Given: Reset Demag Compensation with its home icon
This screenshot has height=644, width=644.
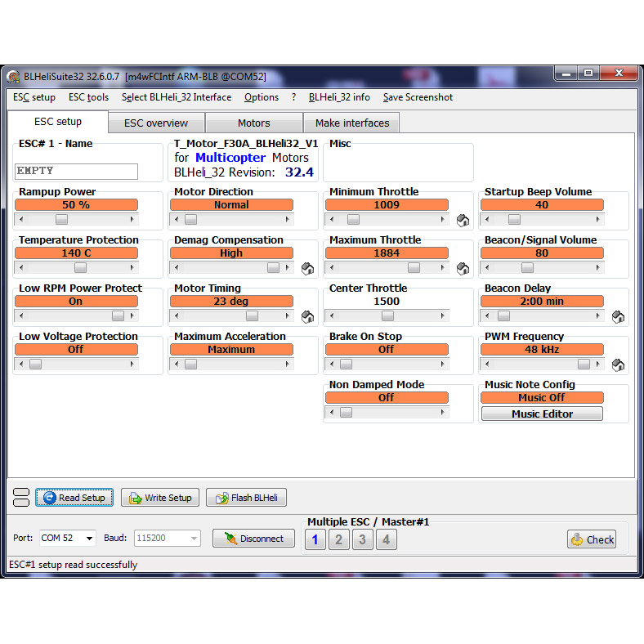Looking at the screenshot, I should [x=307, y=269].
